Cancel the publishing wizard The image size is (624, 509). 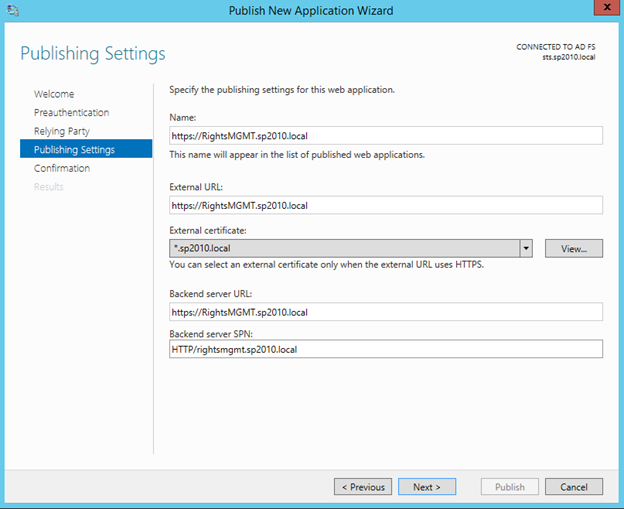tap(574, 487)
